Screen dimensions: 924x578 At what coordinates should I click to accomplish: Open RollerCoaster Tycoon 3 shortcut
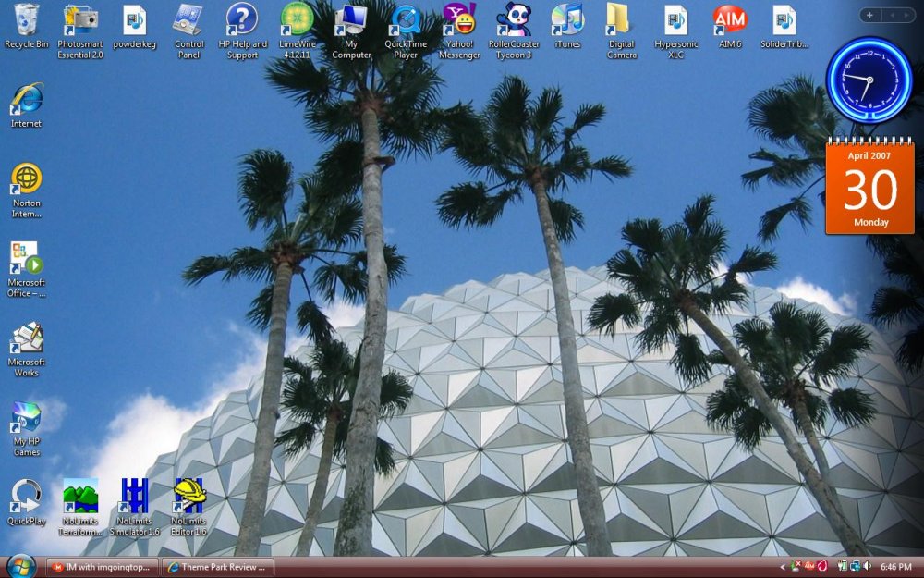514,20
